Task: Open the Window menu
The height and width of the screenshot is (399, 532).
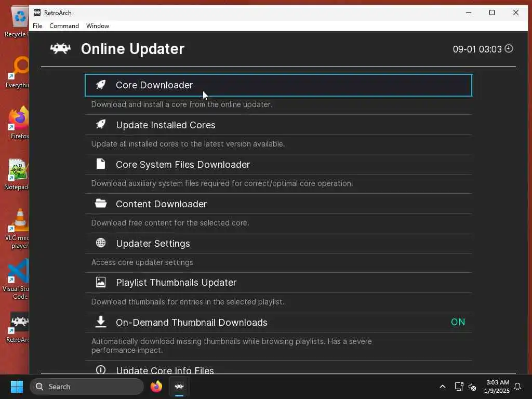Action: click(x=98, y=26)
